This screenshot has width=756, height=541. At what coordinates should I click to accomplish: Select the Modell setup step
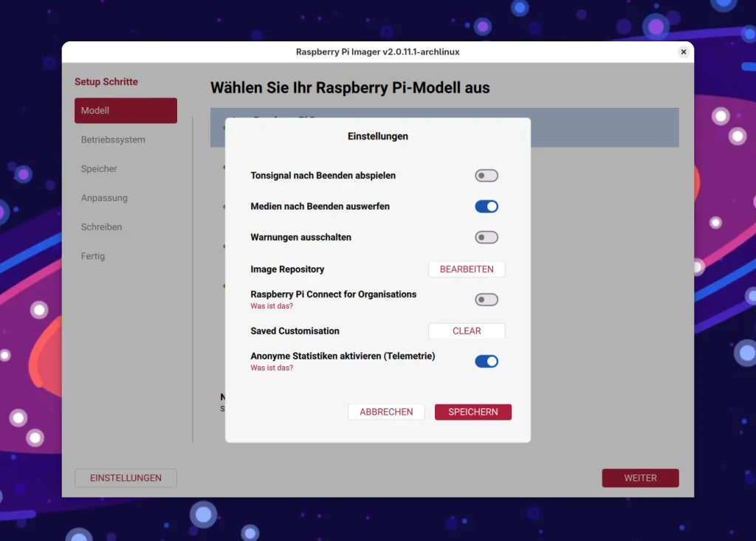pos(126,111)
